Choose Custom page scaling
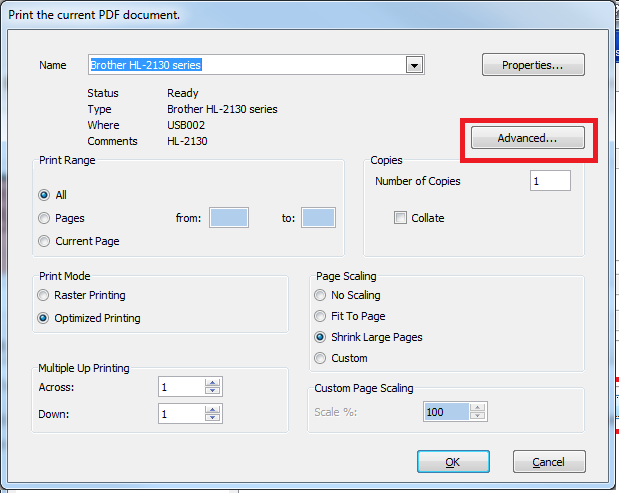 click(320, 358)
